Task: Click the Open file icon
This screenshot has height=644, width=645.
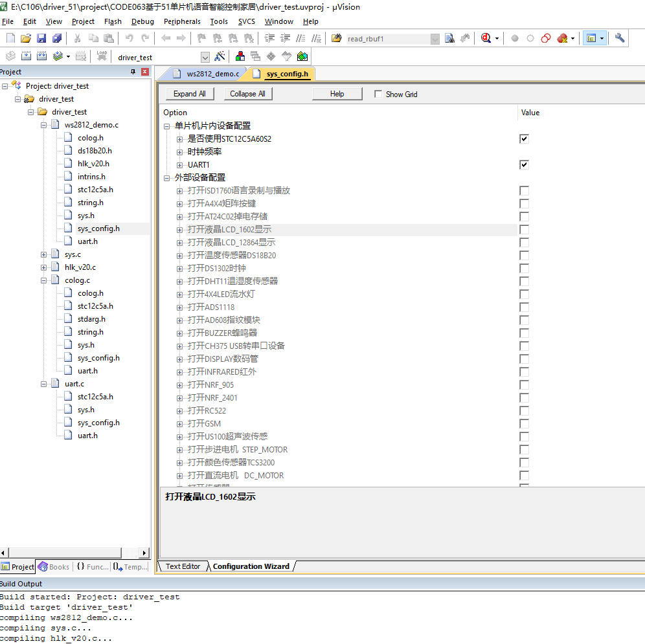Action: [x=26, y=38]
